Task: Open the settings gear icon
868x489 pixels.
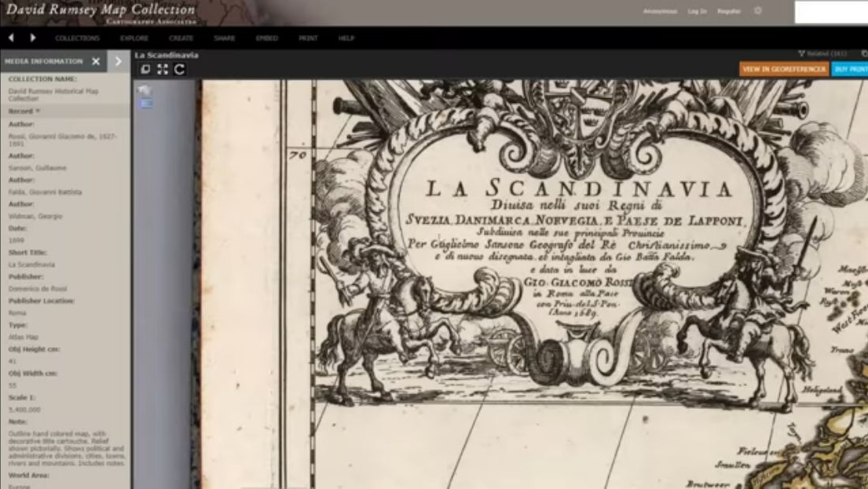Action: [758, 10]
